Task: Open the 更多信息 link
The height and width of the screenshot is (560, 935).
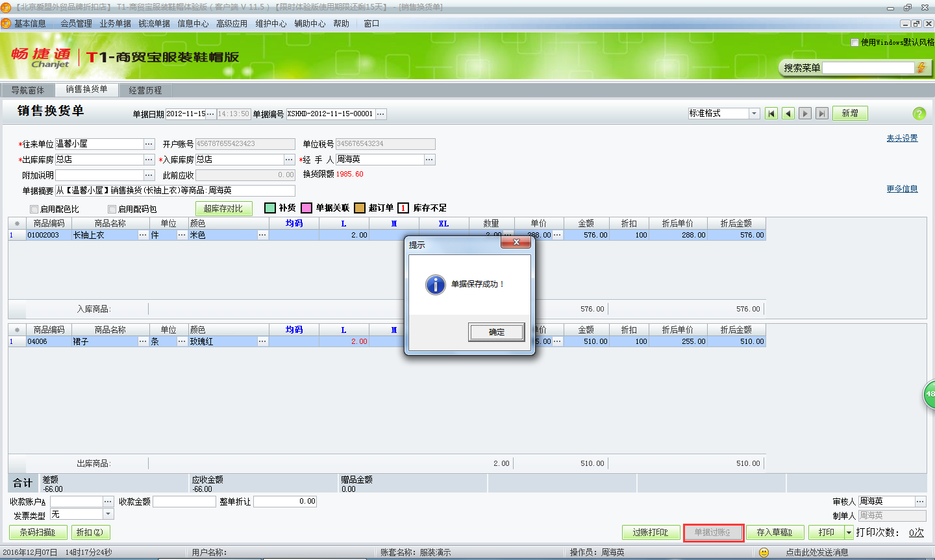Action: (x=903, y=189)
